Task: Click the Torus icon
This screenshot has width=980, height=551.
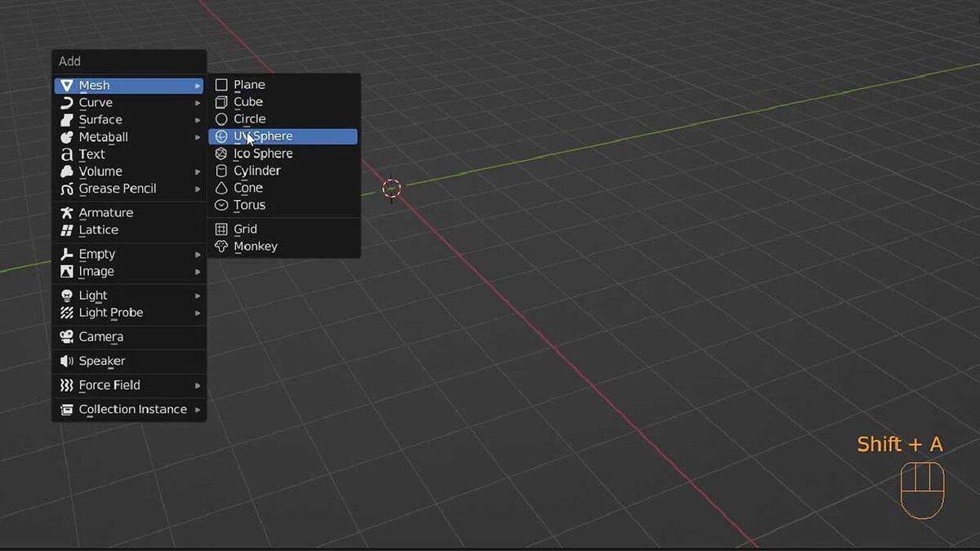Action: click(221, 205)
